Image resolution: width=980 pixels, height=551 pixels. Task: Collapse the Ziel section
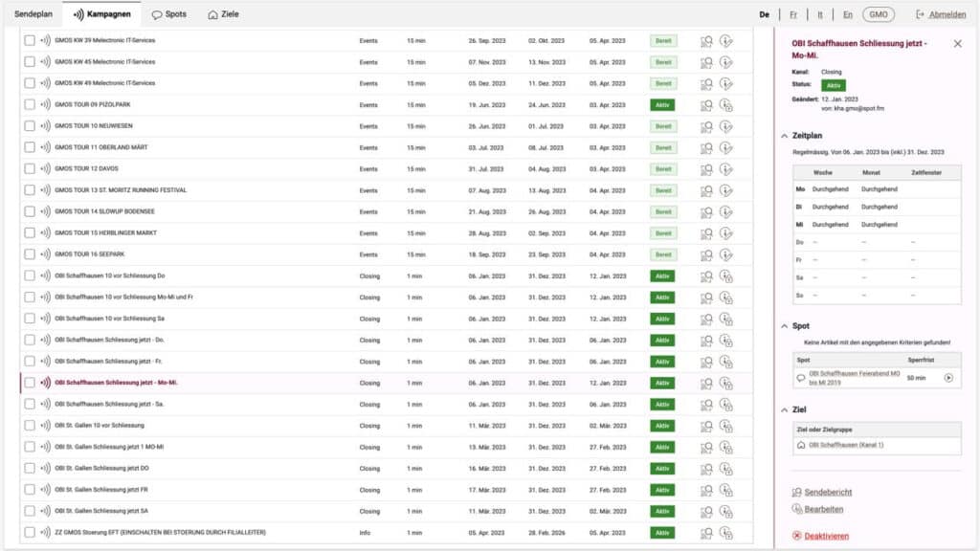[785, 410]
